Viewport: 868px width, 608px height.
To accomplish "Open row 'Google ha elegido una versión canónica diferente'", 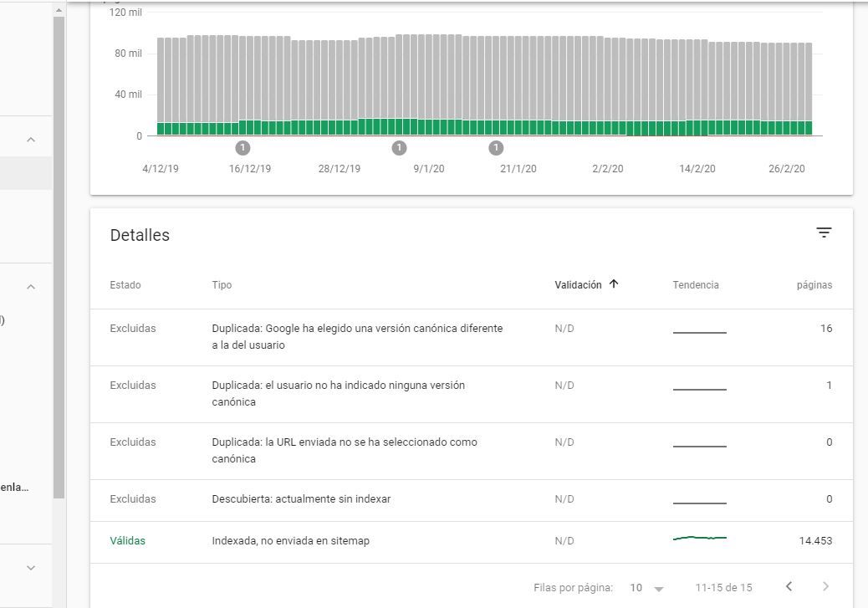I will 471,337.
